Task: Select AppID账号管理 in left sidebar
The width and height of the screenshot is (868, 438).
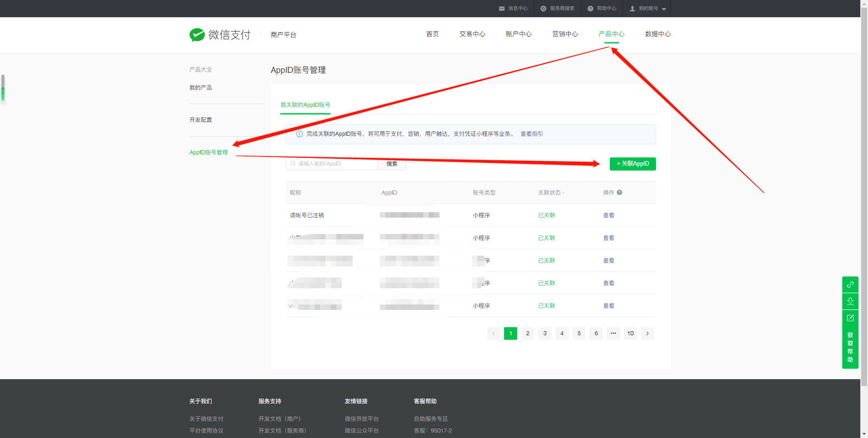Action: tap(208, 153)
